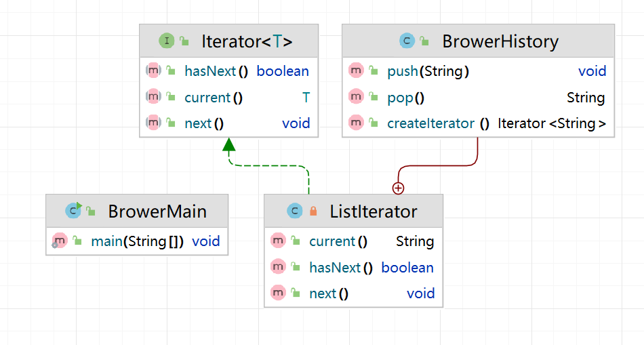Select the createIterator() method row

(x=478, y=123)
